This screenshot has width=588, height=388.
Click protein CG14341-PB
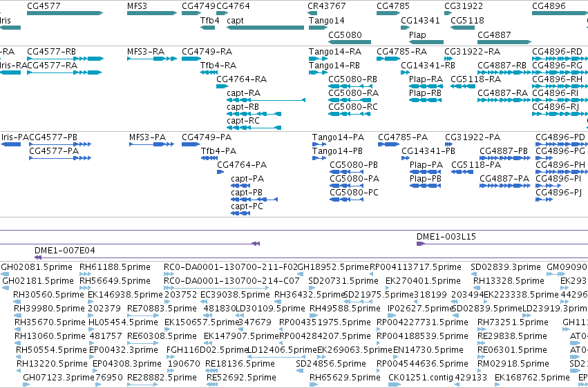[x=406, y=158]
